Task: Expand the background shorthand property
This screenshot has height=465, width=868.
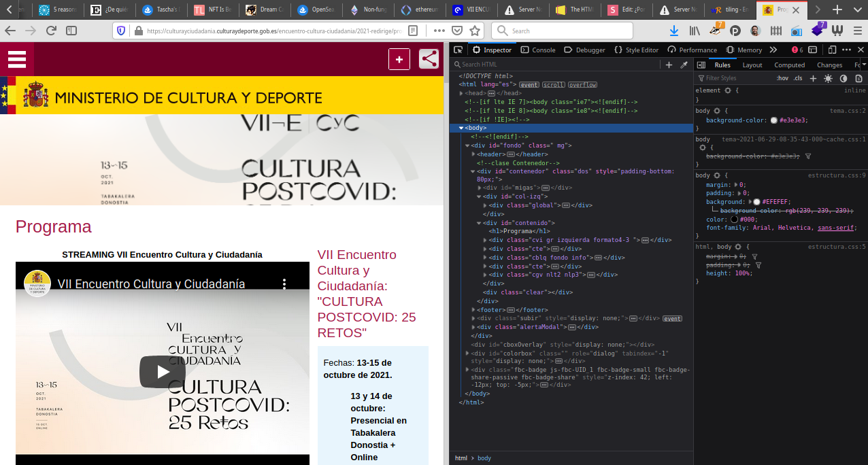Action: (749, 202)
